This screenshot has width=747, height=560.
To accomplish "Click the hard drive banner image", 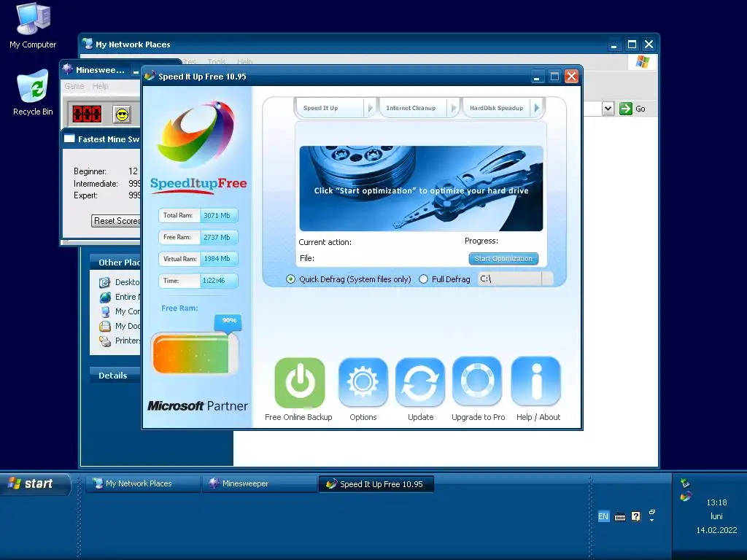I will pos(421,189).
